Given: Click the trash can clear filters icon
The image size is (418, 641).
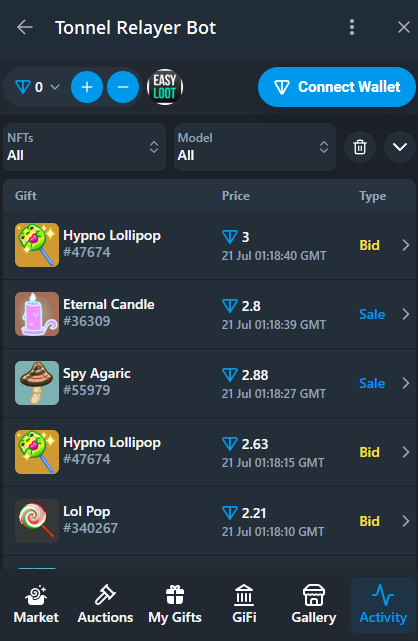Looking at the screenshot, I should point(360,147).
